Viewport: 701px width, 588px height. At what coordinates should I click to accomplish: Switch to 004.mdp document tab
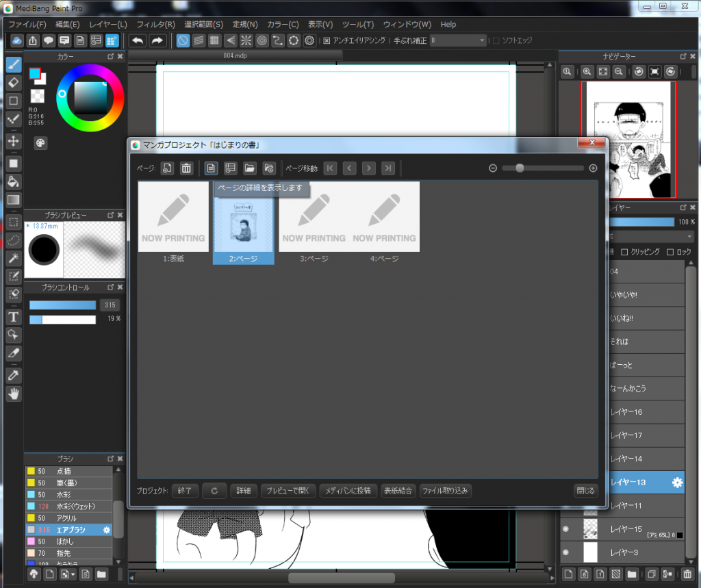(x=235, y=56)
